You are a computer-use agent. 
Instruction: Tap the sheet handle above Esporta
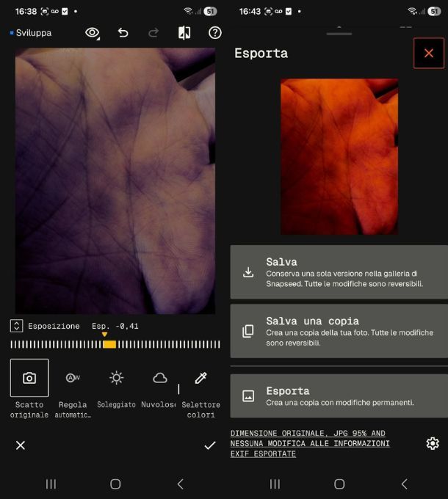click(x=339, y=34)
